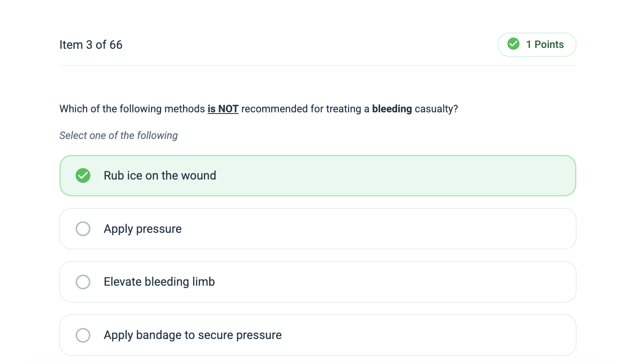Click the "Apply bandage to secure pressure" text

[x=192, y=335]
